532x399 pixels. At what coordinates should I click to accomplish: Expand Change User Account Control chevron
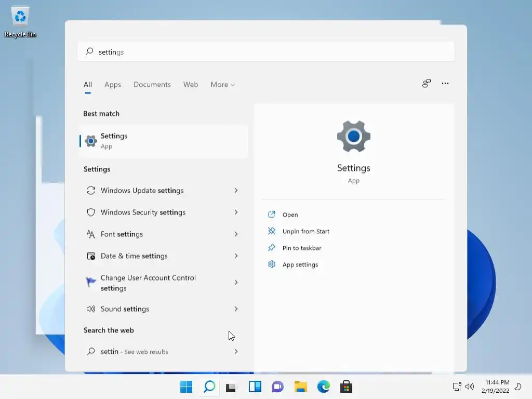pyautogui.click(x=236, y=282)
